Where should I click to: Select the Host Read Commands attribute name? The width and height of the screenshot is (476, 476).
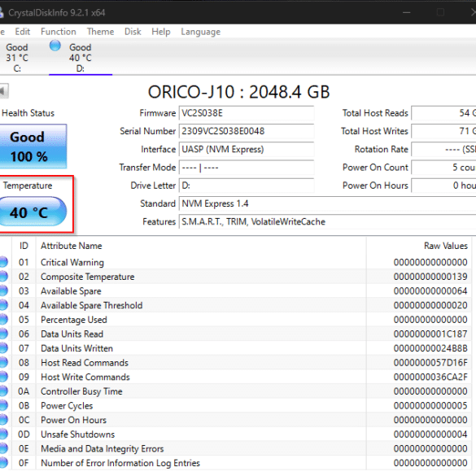point(85,363)
